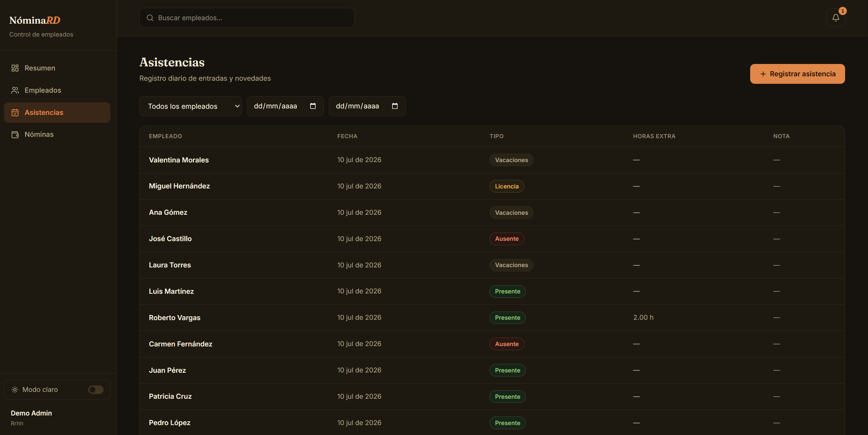Image resolution: width=868 pixels, height=435 pixels.
Task: Click Juan Pérez's Presente badge
Action: pos(507,370)
